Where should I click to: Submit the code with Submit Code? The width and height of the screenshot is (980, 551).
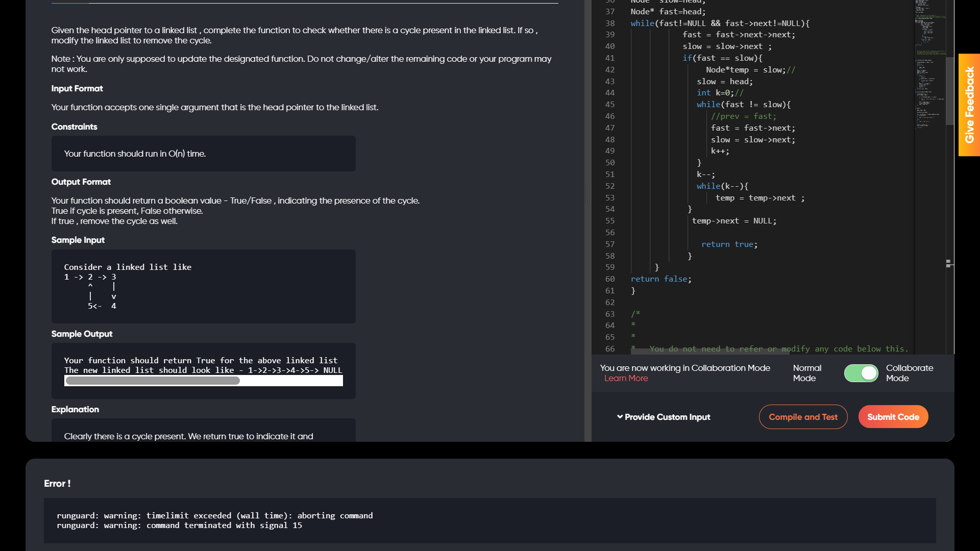(x=893, y=417)
